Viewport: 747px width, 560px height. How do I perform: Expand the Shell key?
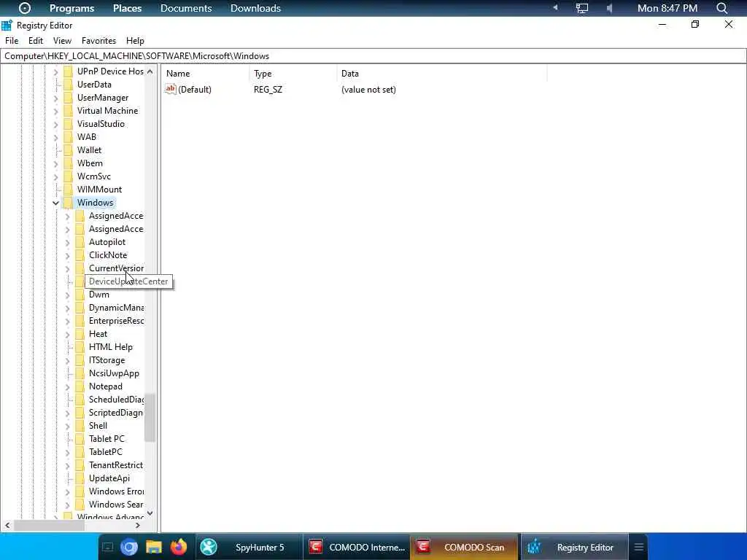click(67, 426)
